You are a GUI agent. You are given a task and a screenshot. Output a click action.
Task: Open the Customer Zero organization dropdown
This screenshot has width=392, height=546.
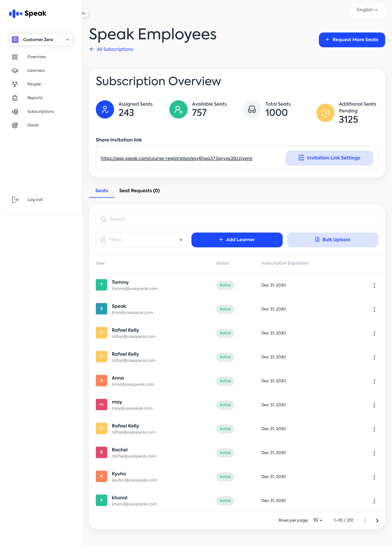(41, 39)
